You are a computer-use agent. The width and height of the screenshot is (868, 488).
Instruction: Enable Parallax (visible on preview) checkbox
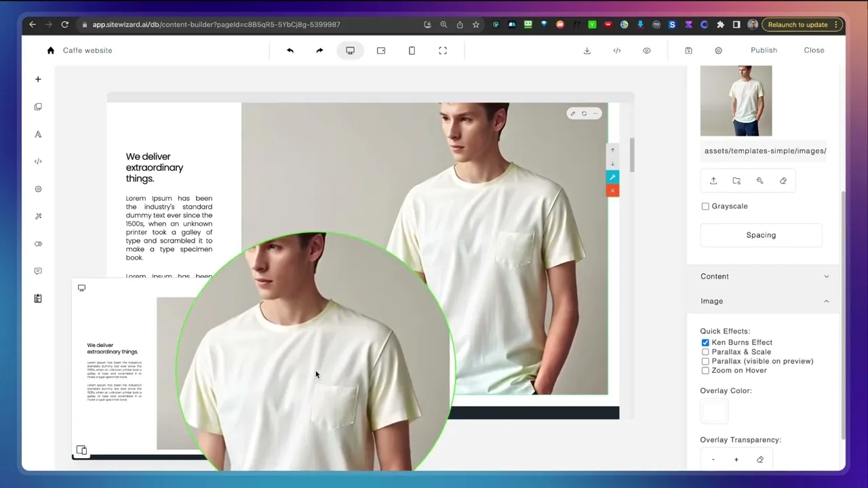(x=705, y=361)
